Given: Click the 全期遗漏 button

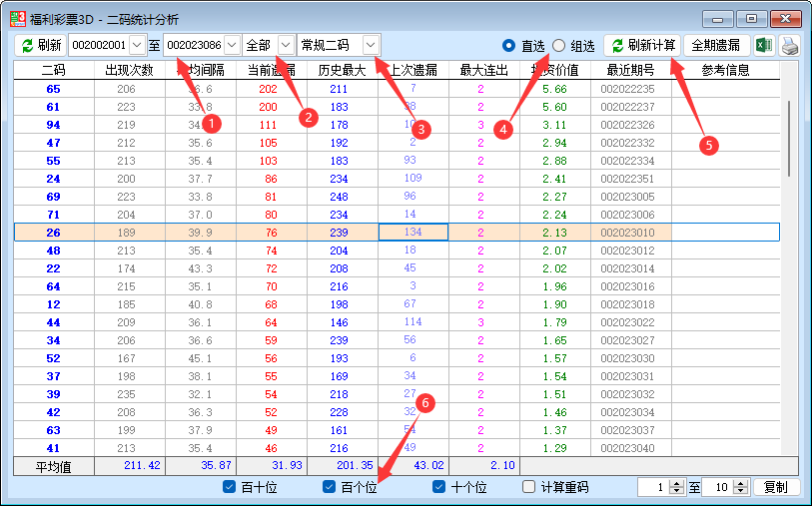Looking at the screenshot, I should tap(716, 45).
